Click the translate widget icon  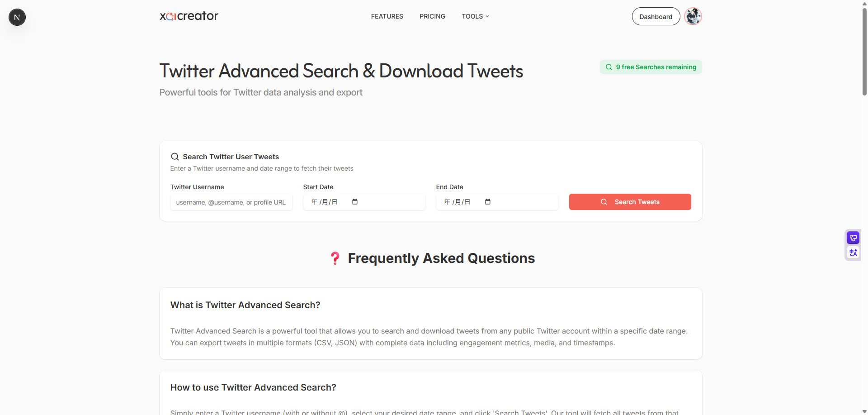(x=853, y=253)
